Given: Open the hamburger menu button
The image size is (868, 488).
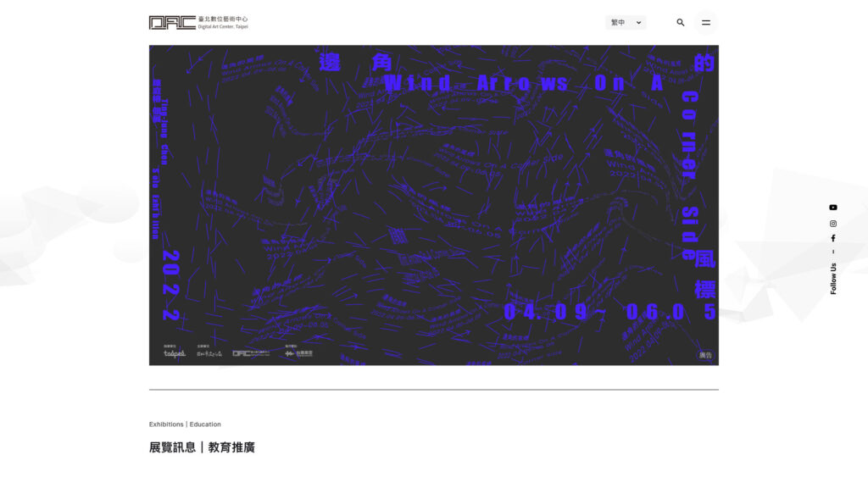Looking at the screenshot, I should pyautogui.click(x=706, y=23).
